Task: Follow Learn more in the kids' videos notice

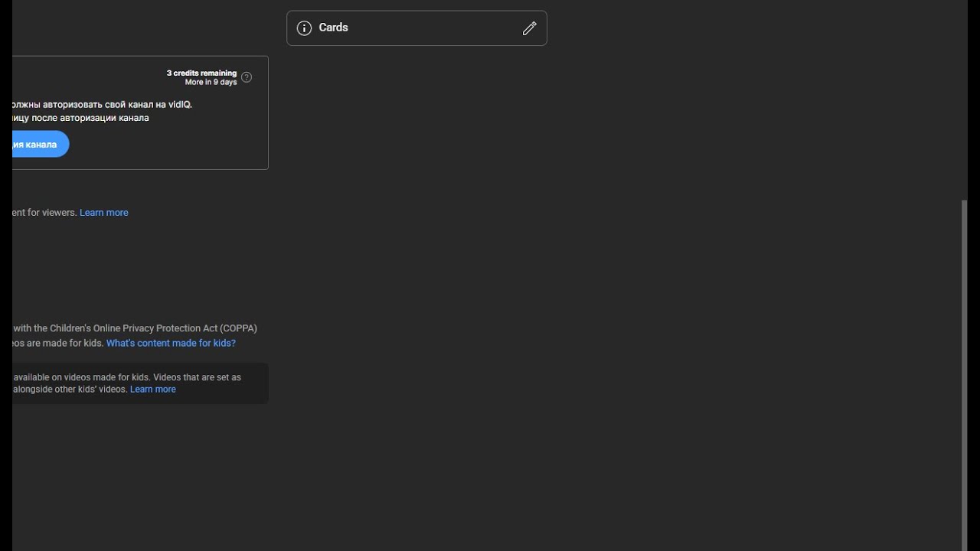Action: [153, 390]
